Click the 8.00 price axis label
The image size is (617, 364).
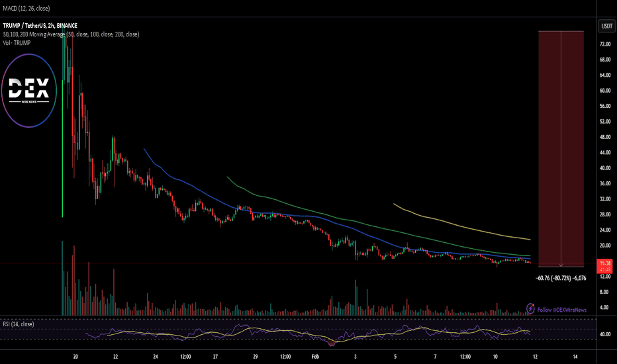coord(604,292)
